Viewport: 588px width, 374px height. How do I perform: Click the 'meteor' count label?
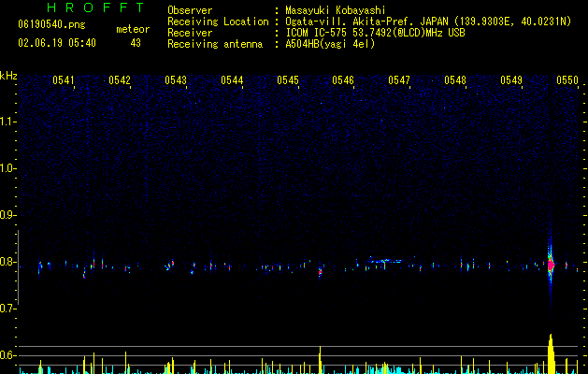tap(133, 29)
